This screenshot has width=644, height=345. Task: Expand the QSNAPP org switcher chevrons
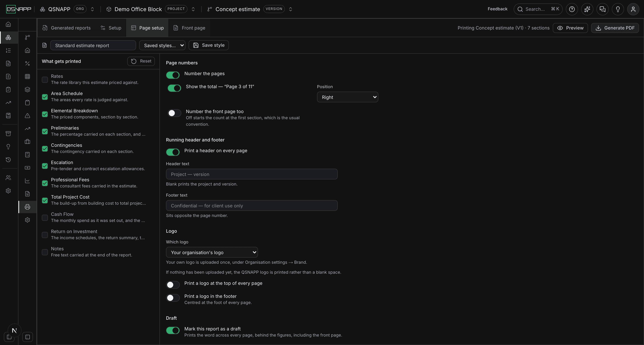pos(92,9)
